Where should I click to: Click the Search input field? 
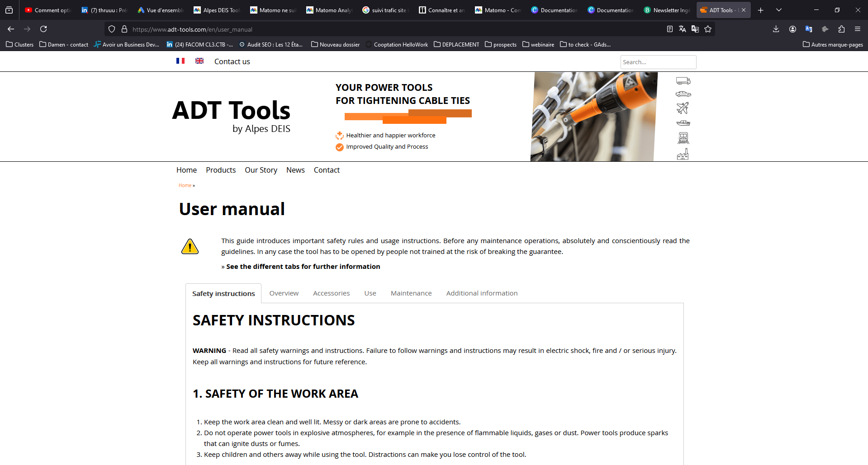tap(658, 62)
